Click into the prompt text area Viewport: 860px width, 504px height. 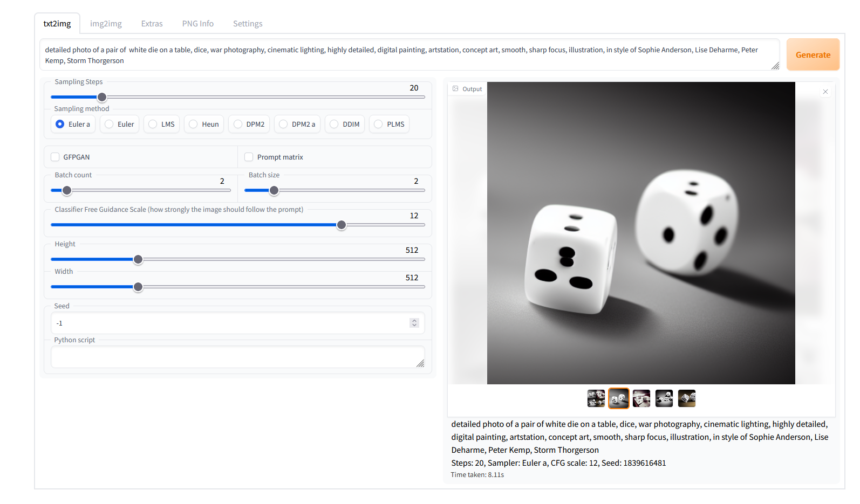tap(405, 55)
